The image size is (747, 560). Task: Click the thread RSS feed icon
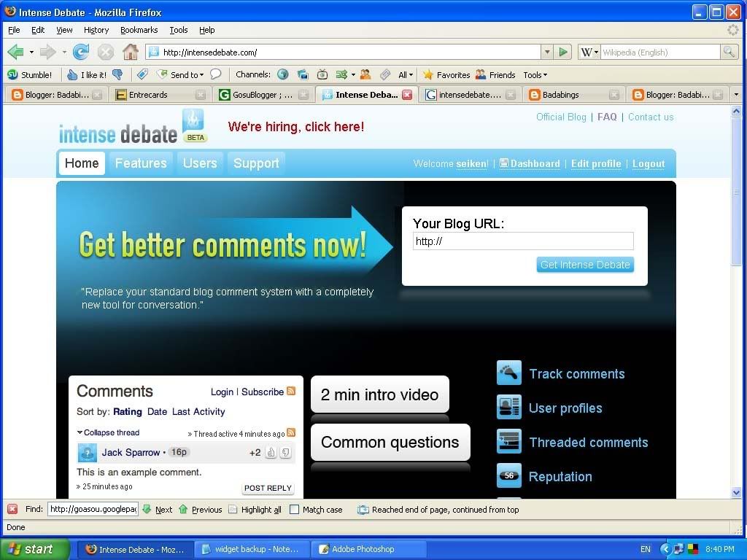coord(291,432)
